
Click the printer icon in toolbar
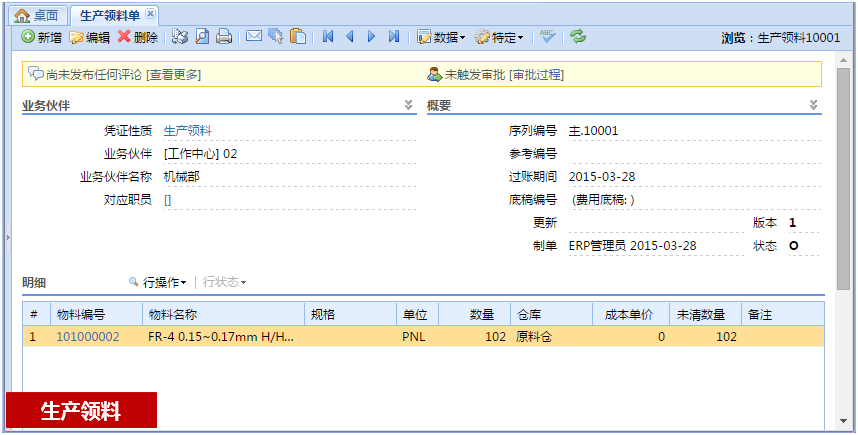tap(224, 37)
